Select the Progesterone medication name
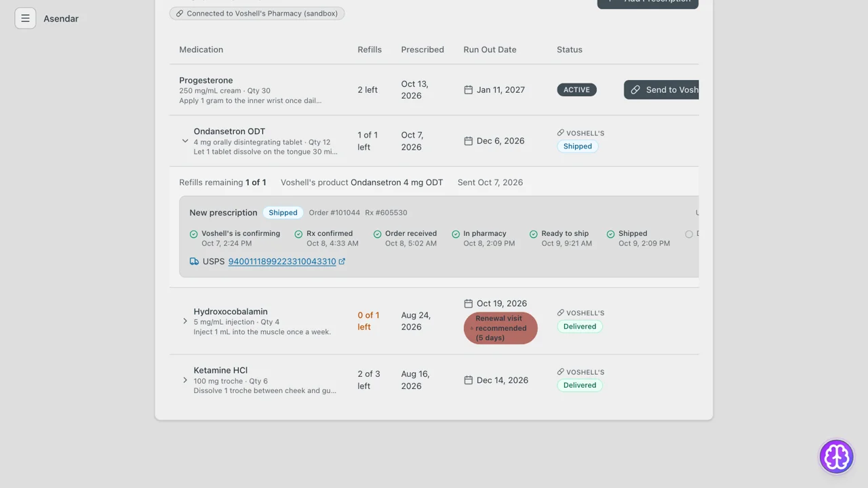 click(206, 80)
